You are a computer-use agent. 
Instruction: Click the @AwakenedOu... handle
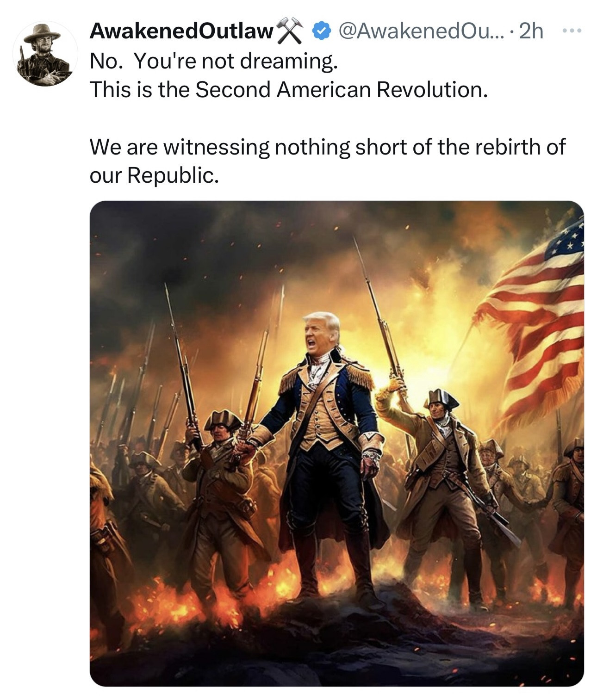point(422,31)
